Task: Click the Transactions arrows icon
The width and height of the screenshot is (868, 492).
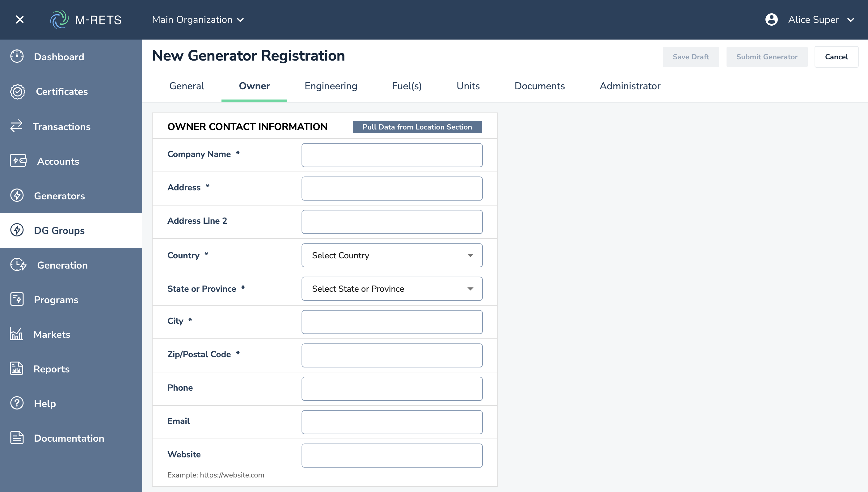Action: pyautogui.click(x=16, y=126)
